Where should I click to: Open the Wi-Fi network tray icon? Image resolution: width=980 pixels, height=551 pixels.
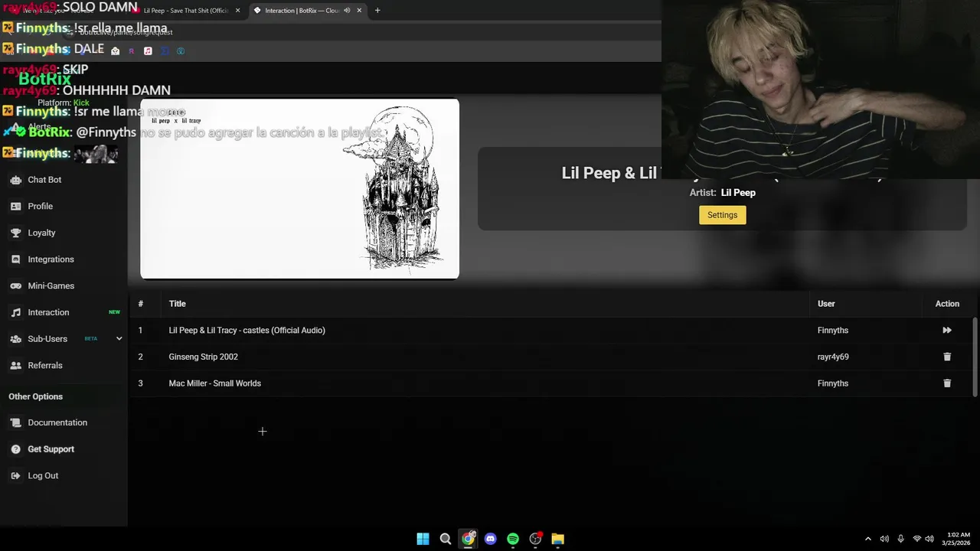tap(916, 539)
